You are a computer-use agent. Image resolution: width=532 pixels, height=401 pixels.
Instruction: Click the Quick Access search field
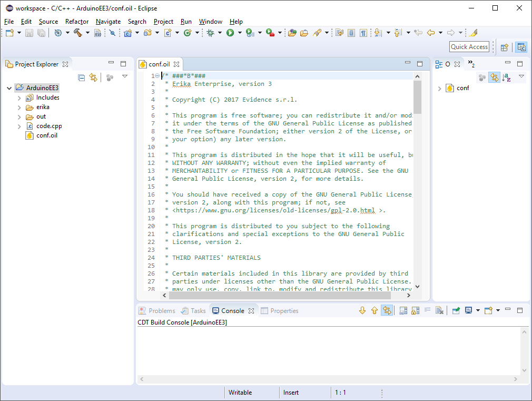(469, 47)
